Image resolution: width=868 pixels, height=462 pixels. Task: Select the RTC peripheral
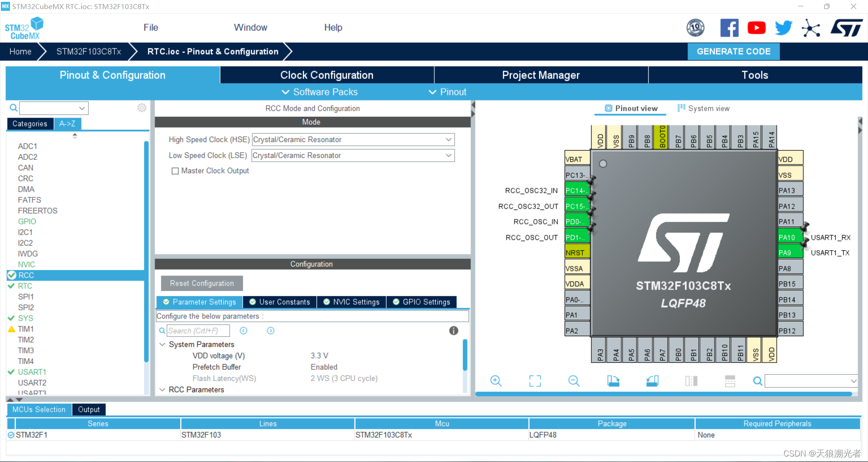pyautogui.click(x=25, y=286)
